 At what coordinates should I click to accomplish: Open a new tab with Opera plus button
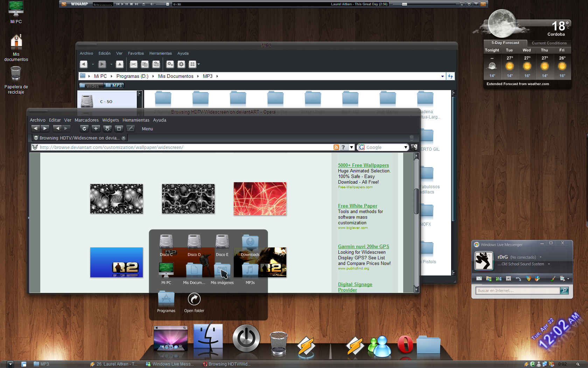pyautogui.click(x=96, y=129)
